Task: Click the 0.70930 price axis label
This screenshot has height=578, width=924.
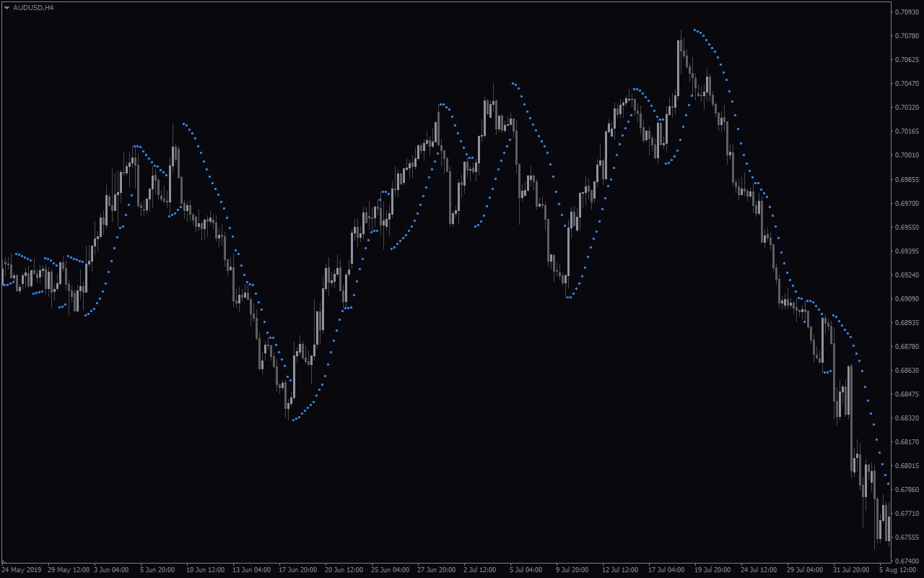Action: 907,12
